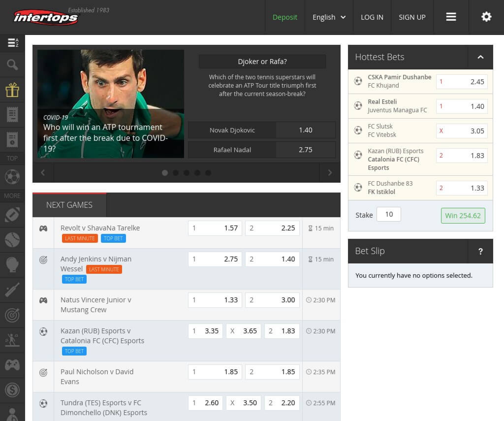Click SIGN UP in the header
Screen dimensions: 504x421
point(412,17)
